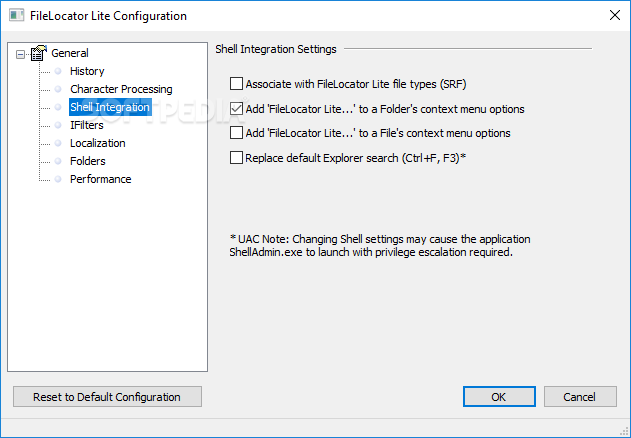Screen dimensions: 631x438
Task: Click the bullet icon beside Performance
Action: (58, 179)
